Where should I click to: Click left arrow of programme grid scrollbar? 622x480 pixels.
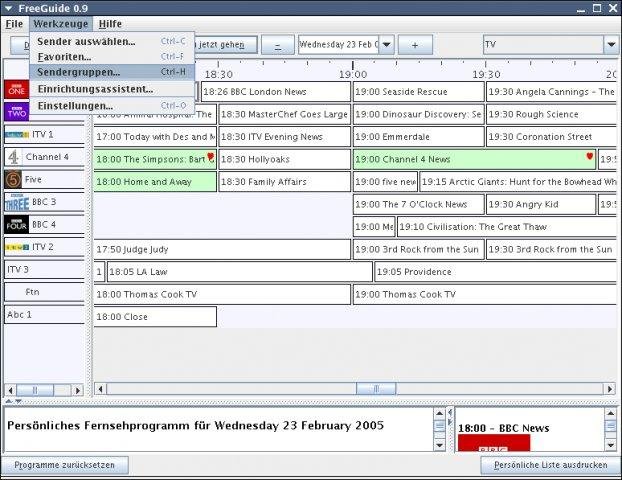click(x=100, y=389)
